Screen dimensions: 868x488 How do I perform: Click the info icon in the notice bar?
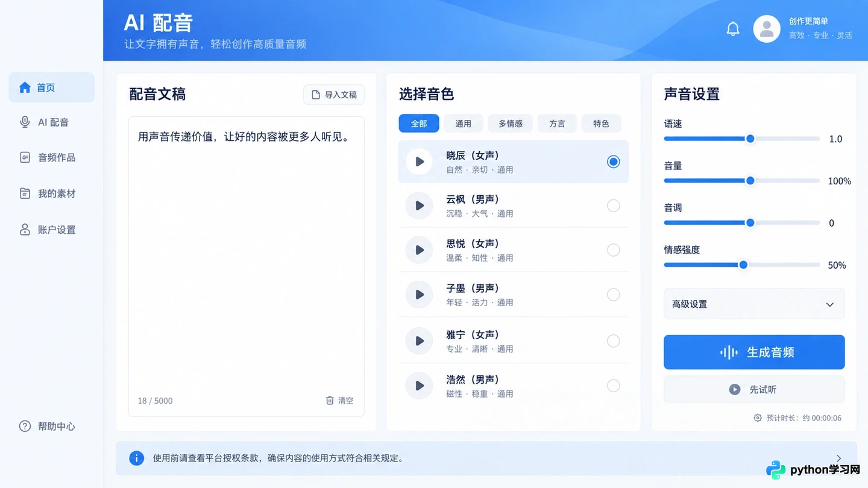coord(137,458)
